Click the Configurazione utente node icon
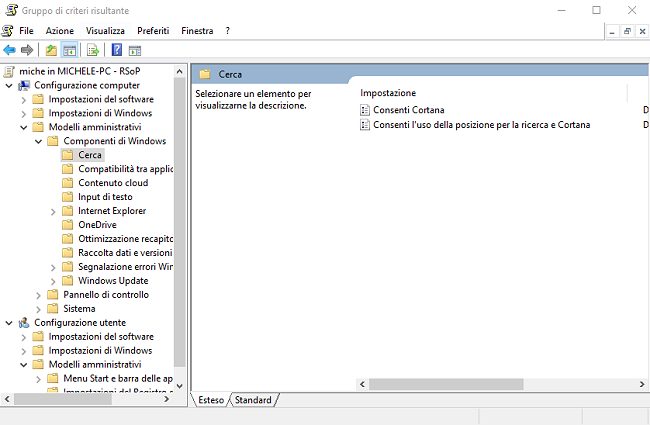The width and height of the screenshot is (650, 425). pos(24,323)
